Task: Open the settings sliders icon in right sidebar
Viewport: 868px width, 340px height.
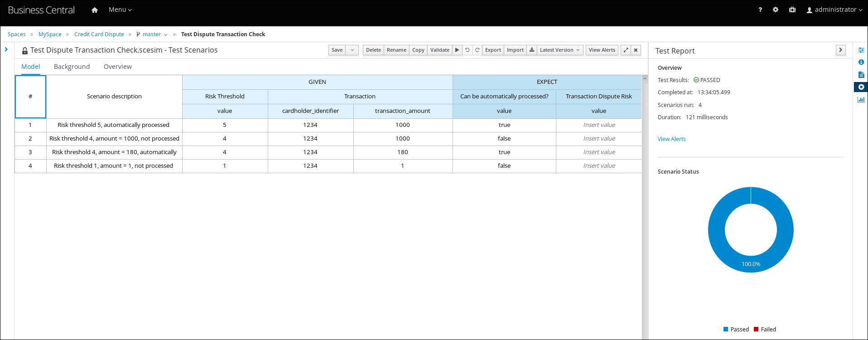Action: tap(861, 50)
